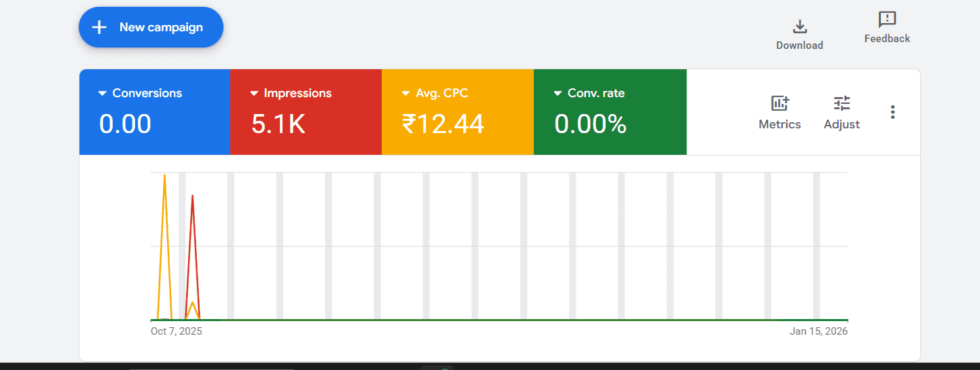Select the yellow card's ₹12.44 value
Screen dimensions: 980x370
(x=443, y=124)
